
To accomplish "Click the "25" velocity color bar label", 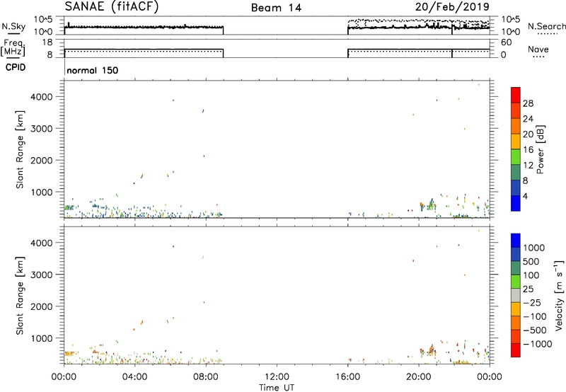I will (x=529, y=289).
